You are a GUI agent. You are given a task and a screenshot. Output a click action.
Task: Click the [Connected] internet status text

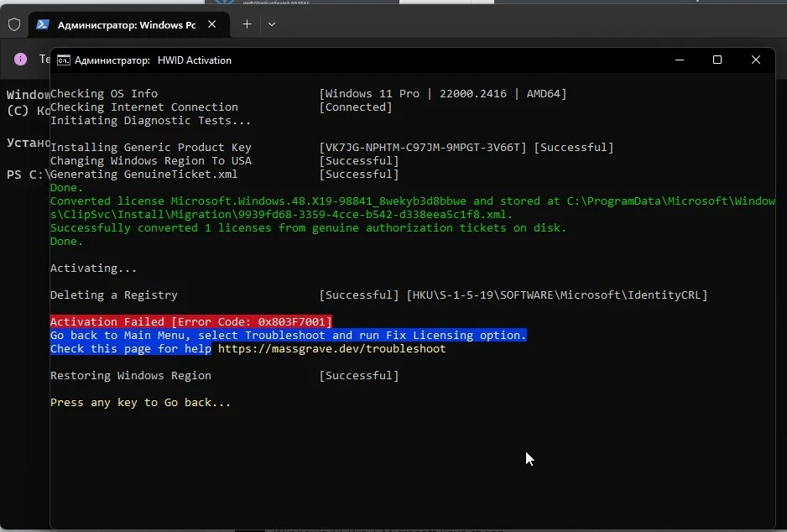point(356,107)
